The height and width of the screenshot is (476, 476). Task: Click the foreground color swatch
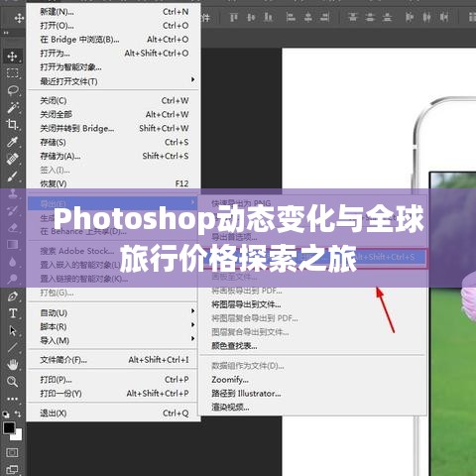click(x=9, y=428)
